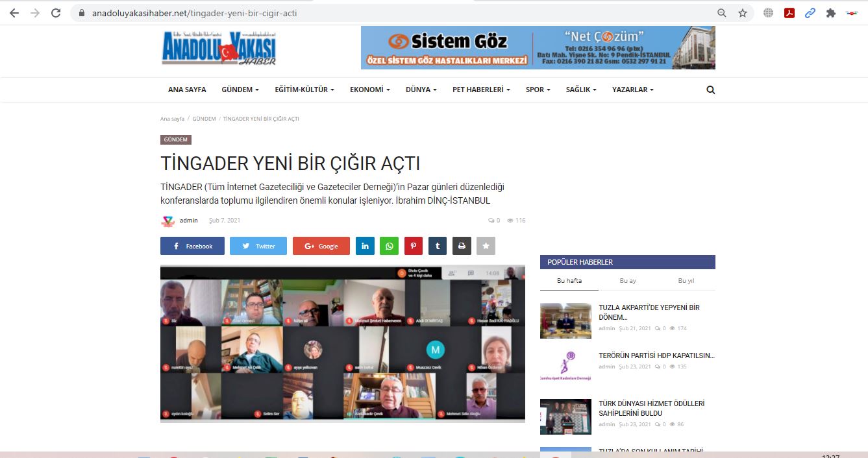Screen dimensions: 868x458
Task: Open 'TUZLA AKPARTİ'DE YEPYENİ BİR DÖNEM' headline
Action: click(x=649, y=313)
